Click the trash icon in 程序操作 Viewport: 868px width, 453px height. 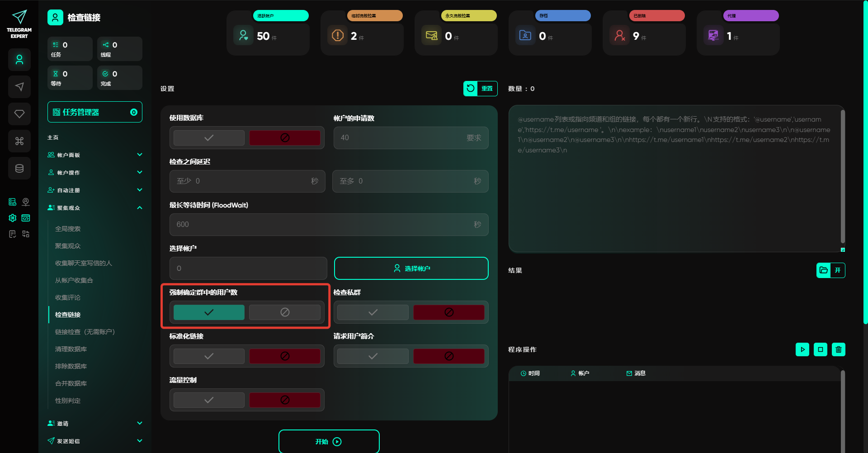pos(838,349)
